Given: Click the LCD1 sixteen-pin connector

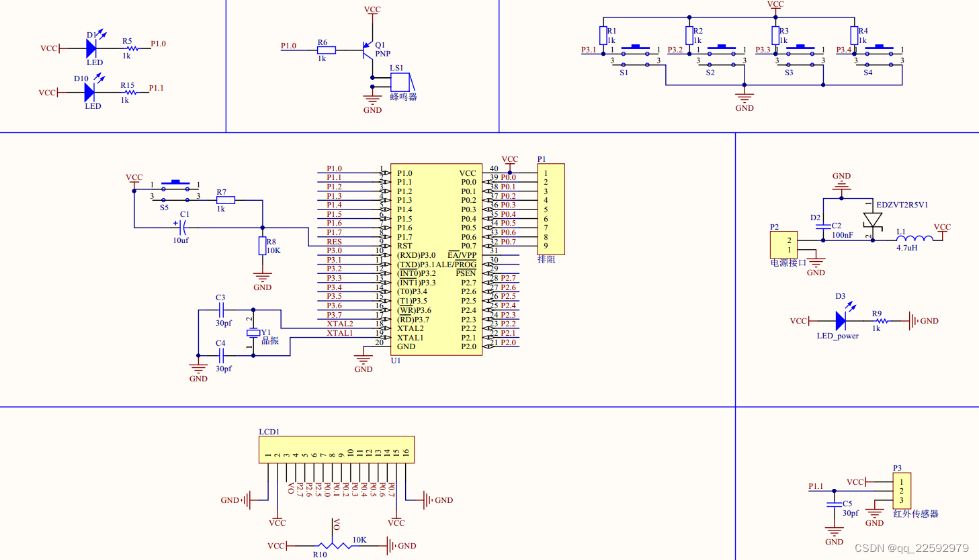Looking at the screenshot, I should [x=336, y=449].
